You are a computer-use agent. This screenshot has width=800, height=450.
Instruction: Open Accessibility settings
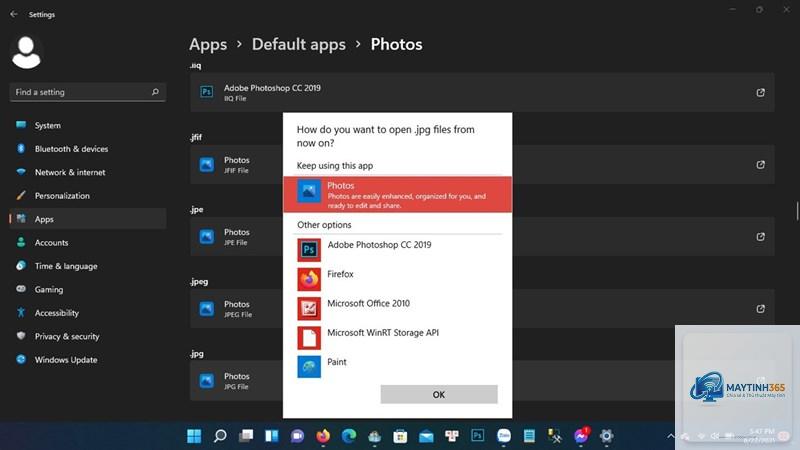click(88, 313)
